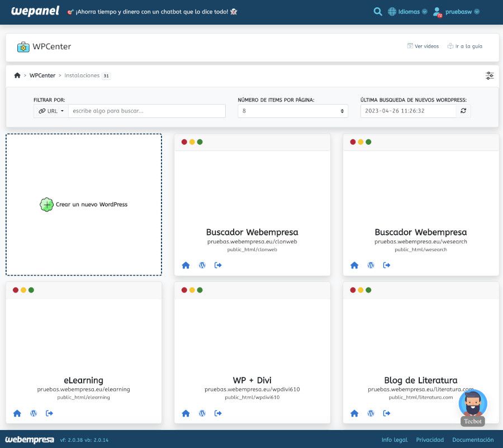Click login arrow icon for Blog de Literatura
503x448 pixels.
click(387, 413)
